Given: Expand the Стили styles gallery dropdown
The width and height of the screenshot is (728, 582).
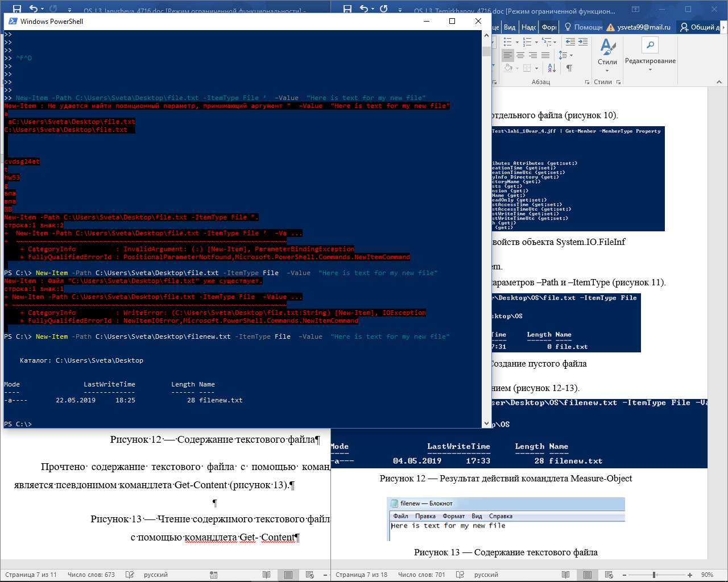Looking at the screenshot, I should coord(607,70).
